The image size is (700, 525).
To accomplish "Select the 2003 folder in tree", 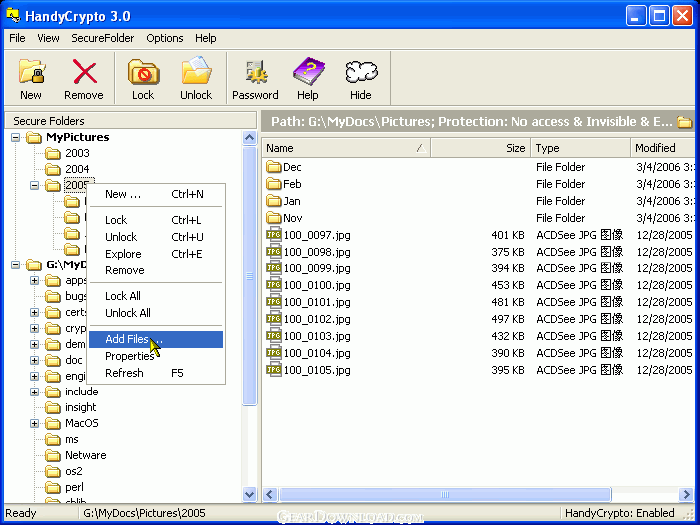I will coord(67,154).
